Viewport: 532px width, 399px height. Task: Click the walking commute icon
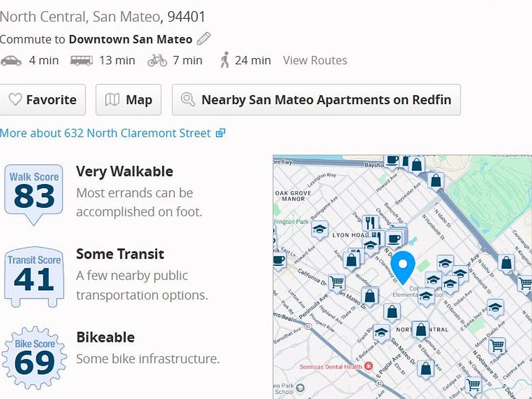pyautogui.click(x=224, y=60)
